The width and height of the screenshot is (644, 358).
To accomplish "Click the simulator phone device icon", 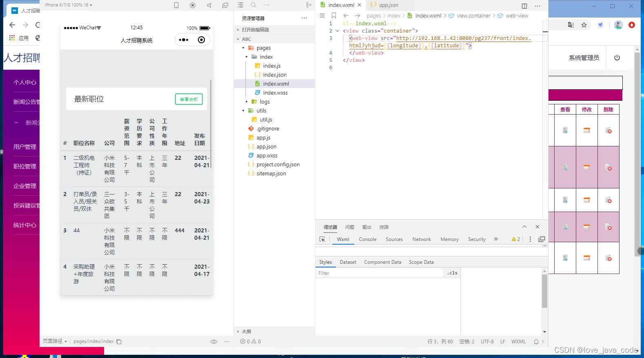I will coord(176,5).
